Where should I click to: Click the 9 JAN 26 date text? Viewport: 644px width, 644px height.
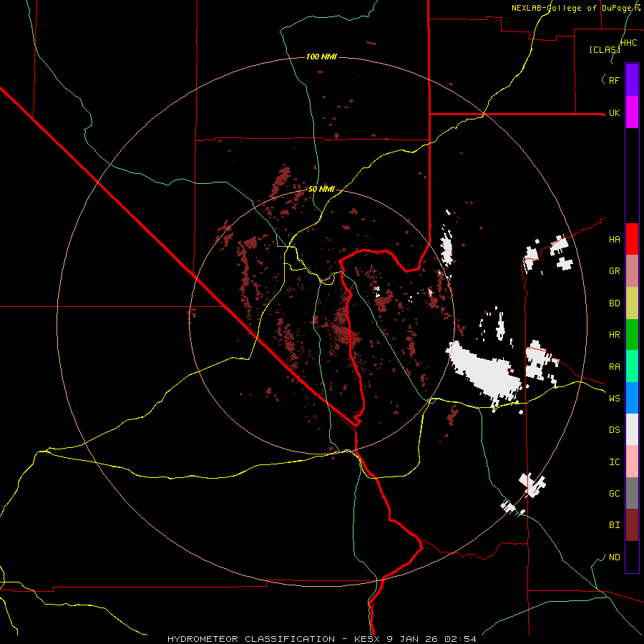pos(412,639)
